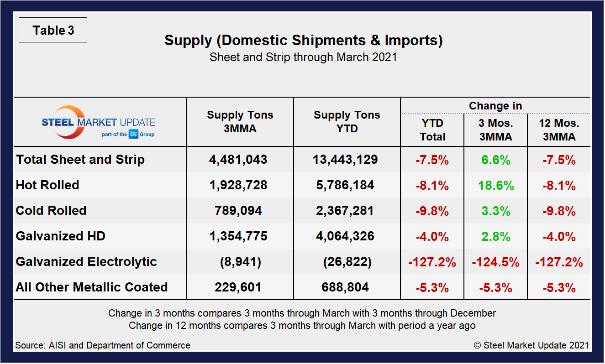The height and width of the screenshot is (364, 605).
Task: Click the Cold Rolled row label
Action: point(51,211)
